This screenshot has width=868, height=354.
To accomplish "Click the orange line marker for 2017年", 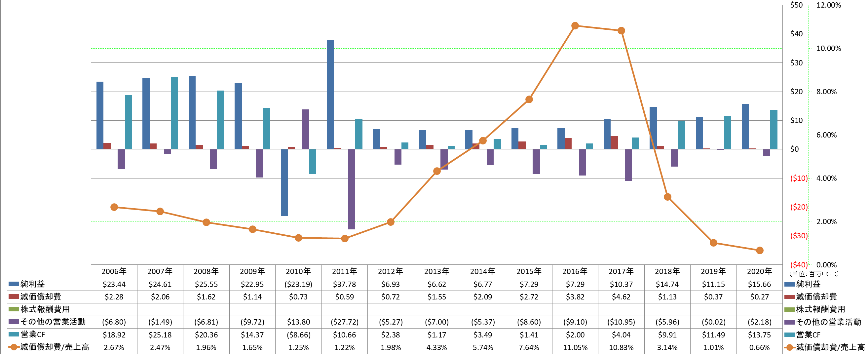I will tap(622, 31).
